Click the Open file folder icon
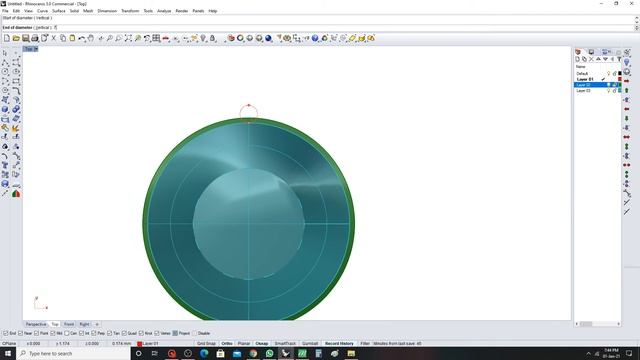The image size is (640, 360). (x=16, y=38)
